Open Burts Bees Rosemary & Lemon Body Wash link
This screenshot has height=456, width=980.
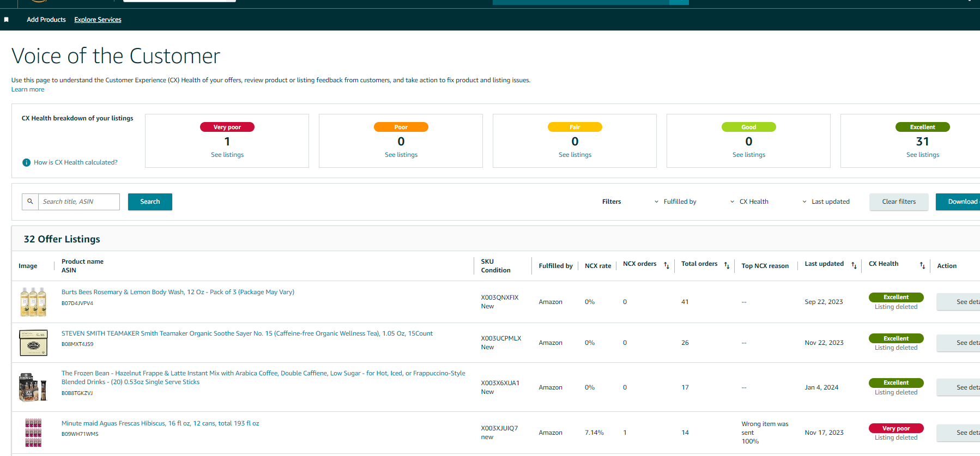178,292
